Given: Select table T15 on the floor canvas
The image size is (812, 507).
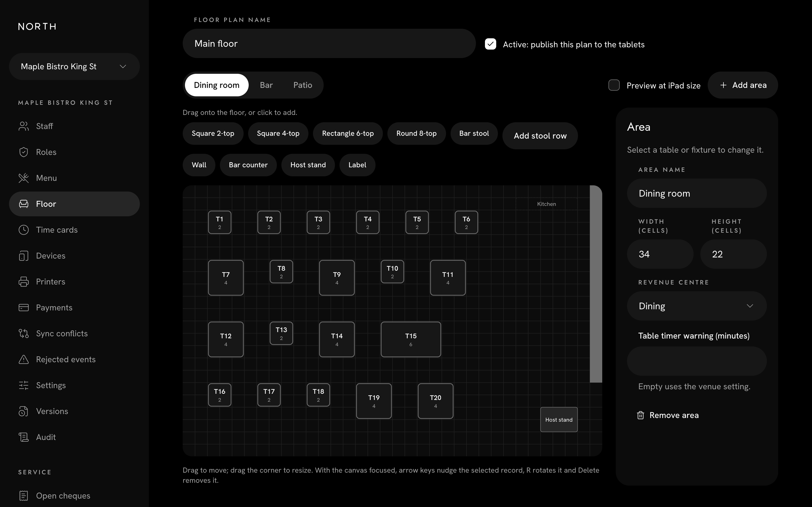Looking at the screenshot, I should tap(411, 339).
